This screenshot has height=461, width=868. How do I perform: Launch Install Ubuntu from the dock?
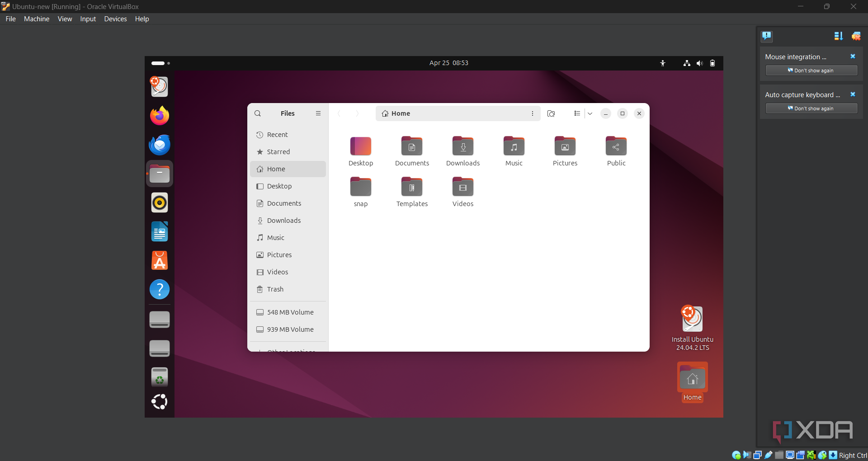pos(160,86)
